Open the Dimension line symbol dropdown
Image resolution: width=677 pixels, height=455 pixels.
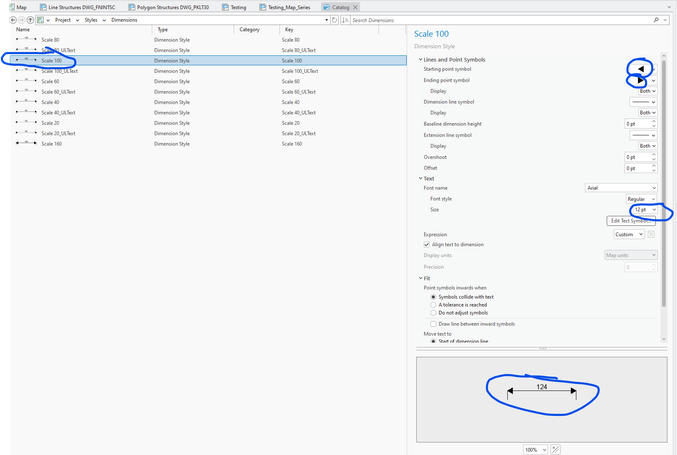pos(643,102)
